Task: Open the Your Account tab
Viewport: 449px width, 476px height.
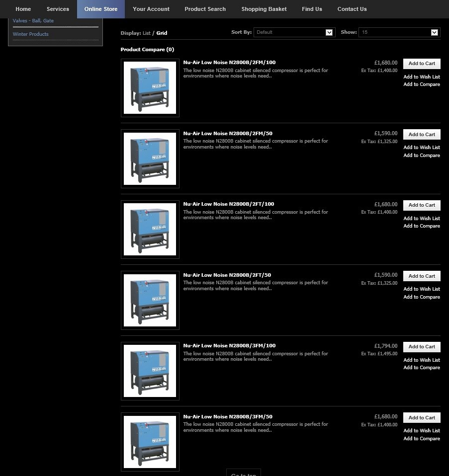Action: pyautogui.click(x=151, y=9)
